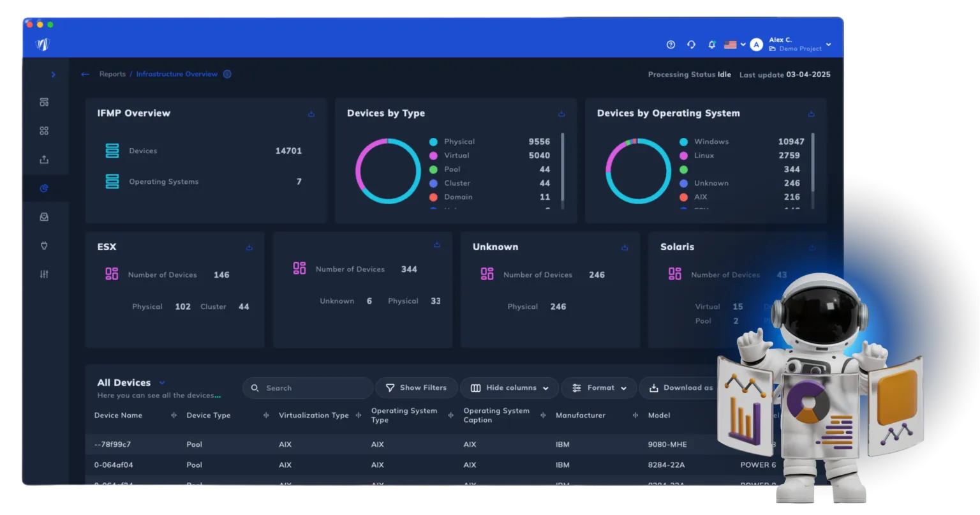The image size is (980, 515).
Task: Click export icon on IFMP Overview card
Action: coord(311,114)
